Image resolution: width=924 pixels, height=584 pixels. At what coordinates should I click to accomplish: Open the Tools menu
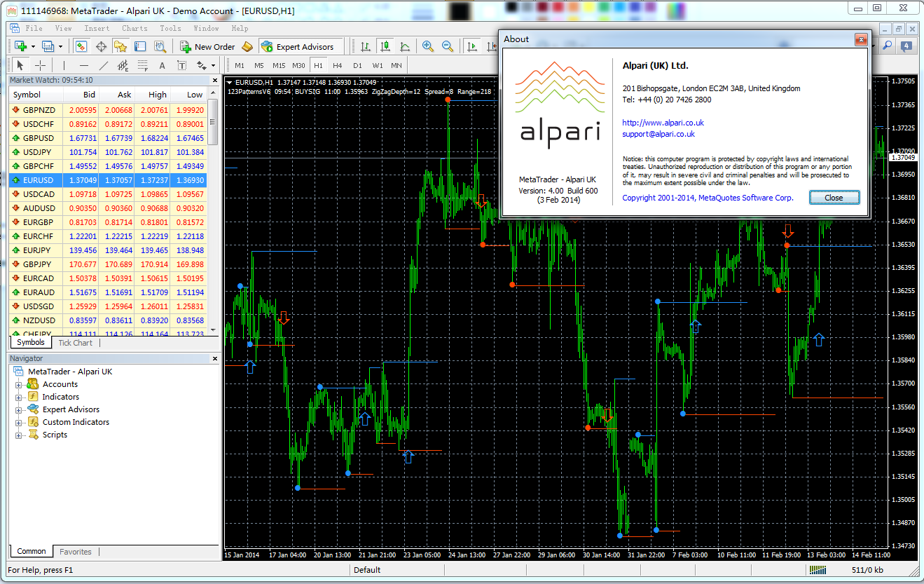170,28
